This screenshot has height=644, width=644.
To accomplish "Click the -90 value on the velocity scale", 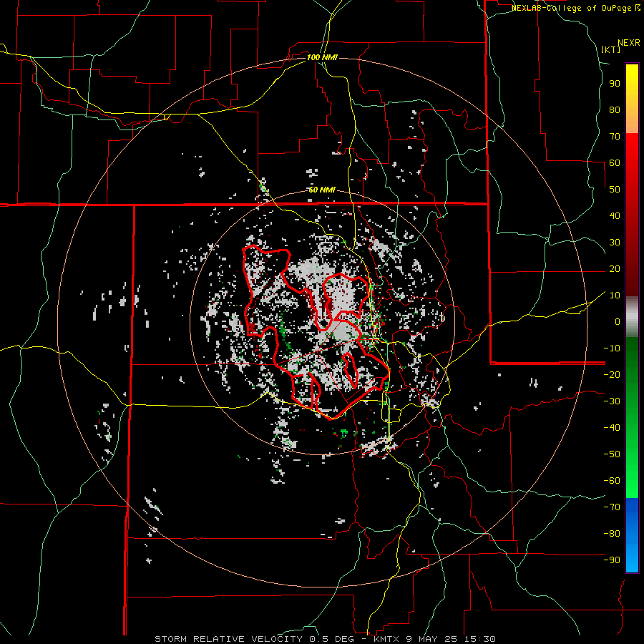I will [612, 560].
